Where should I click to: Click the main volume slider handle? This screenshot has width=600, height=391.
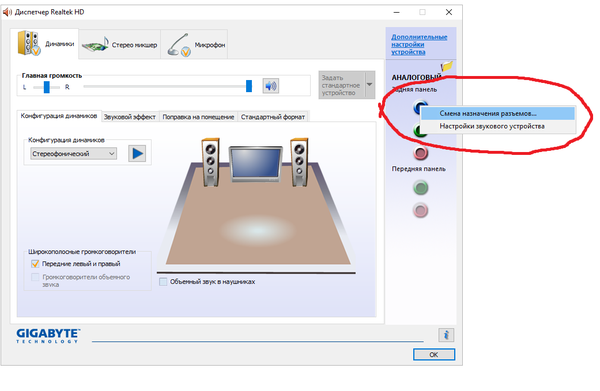pos(249,86)
